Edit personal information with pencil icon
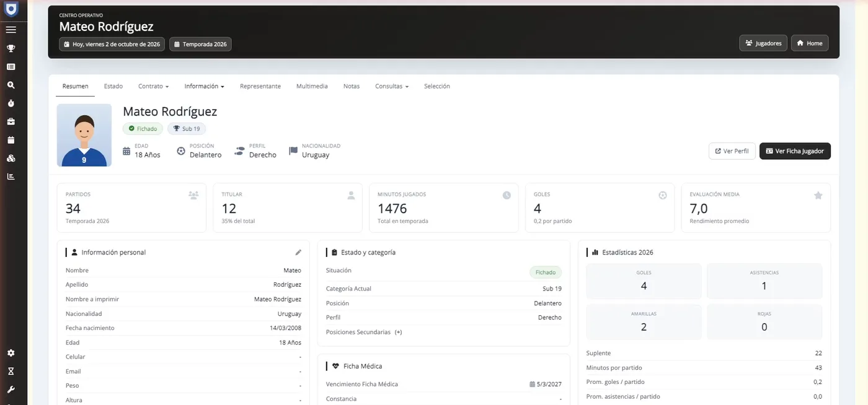This screenshot has width=868, height=405. coord(298,253)
